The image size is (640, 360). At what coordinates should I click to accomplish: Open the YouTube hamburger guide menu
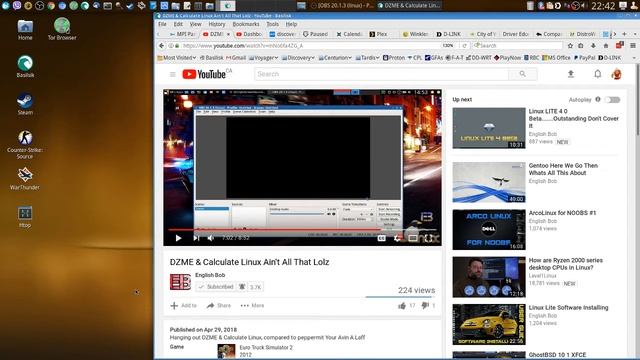point(173,74)
